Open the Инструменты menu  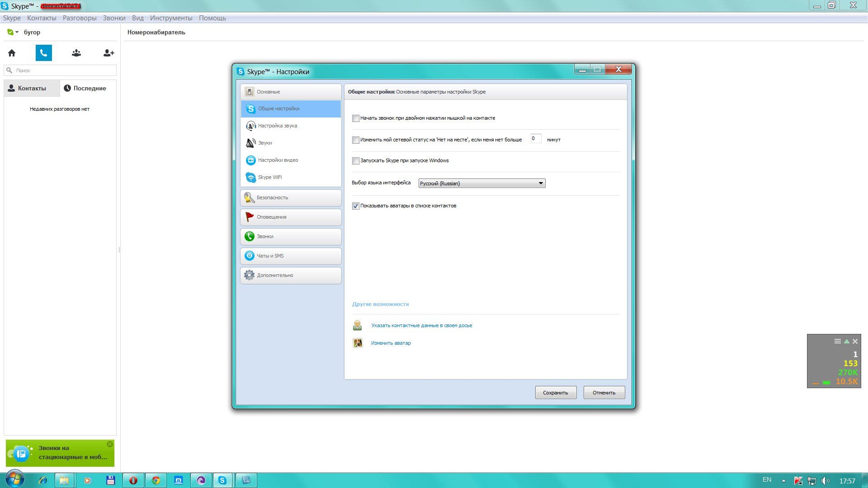point(171,18)
